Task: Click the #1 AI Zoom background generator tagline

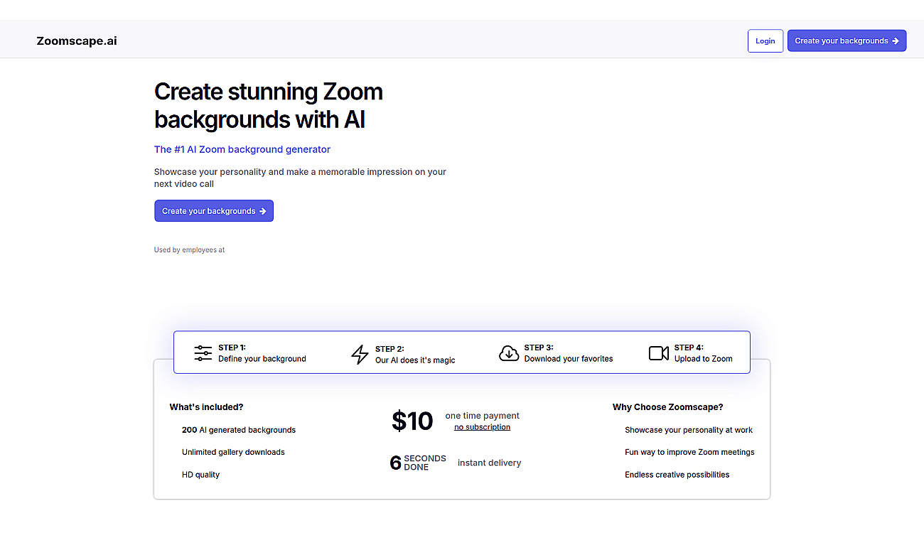Action: pyautogui.click(x=242, y=149)
